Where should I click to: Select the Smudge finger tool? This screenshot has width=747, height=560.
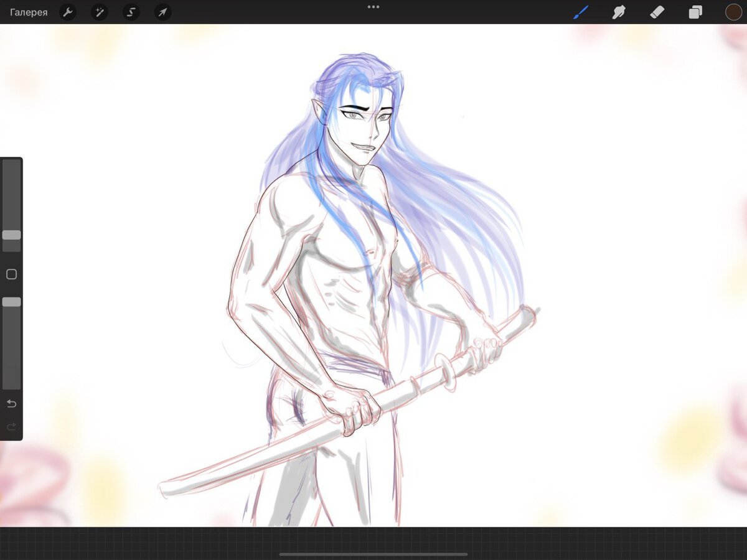point(619,12)
